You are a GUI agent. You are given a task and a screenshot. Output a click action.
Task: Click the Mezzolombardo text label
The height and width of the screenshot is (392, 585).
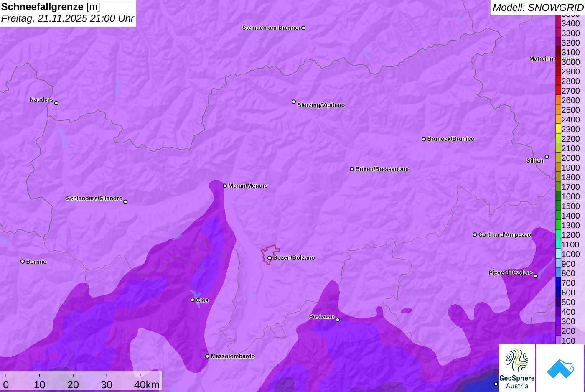pos(233,356)
